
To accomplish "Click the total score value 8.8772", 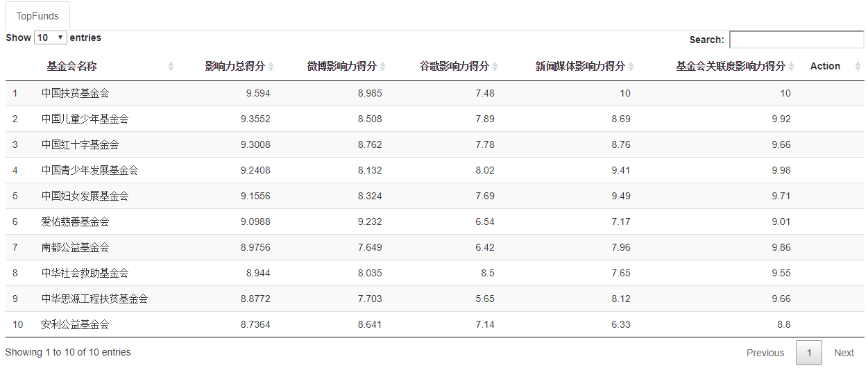I will [255, 299].
